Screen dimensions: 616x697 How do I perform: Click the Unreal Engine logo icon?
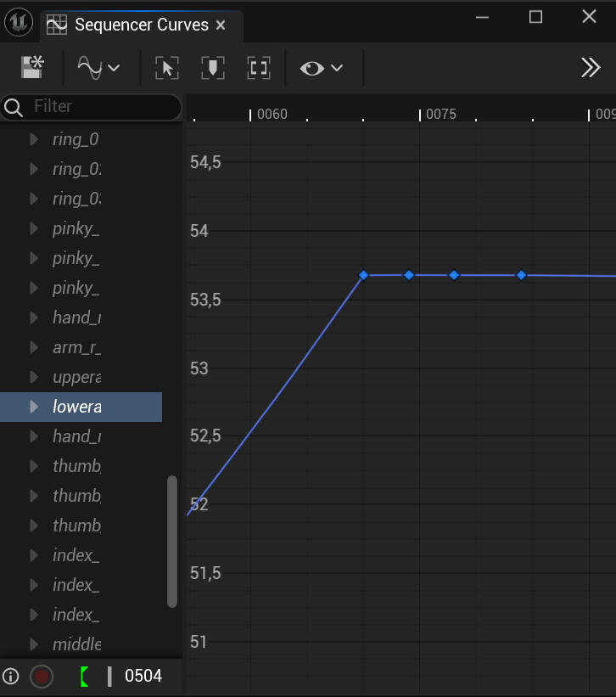[19, 22]
